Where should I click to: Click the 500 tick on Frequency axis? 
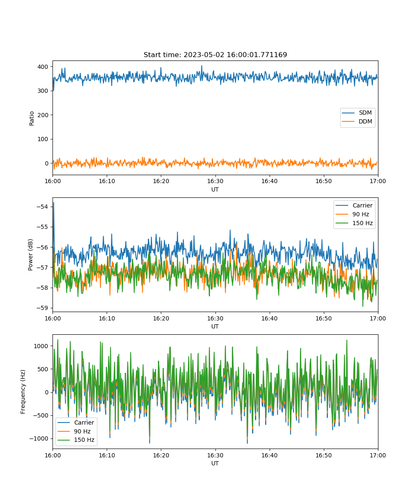(x=44, y=369)
